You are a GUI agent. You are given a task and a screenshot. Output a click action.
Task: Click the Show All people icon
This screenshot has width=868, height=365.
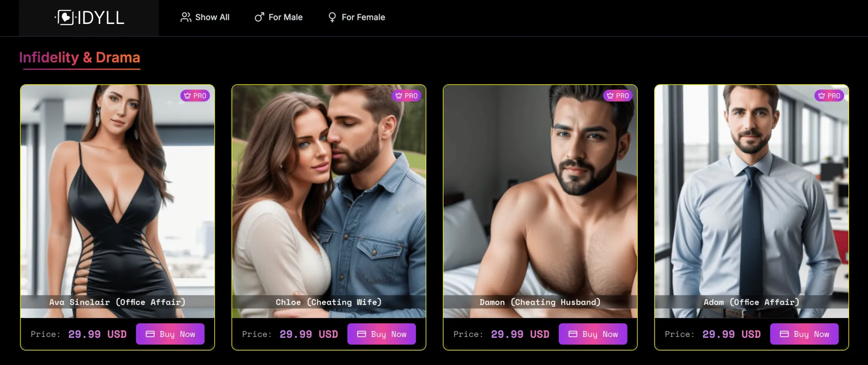tap(186, 17)
